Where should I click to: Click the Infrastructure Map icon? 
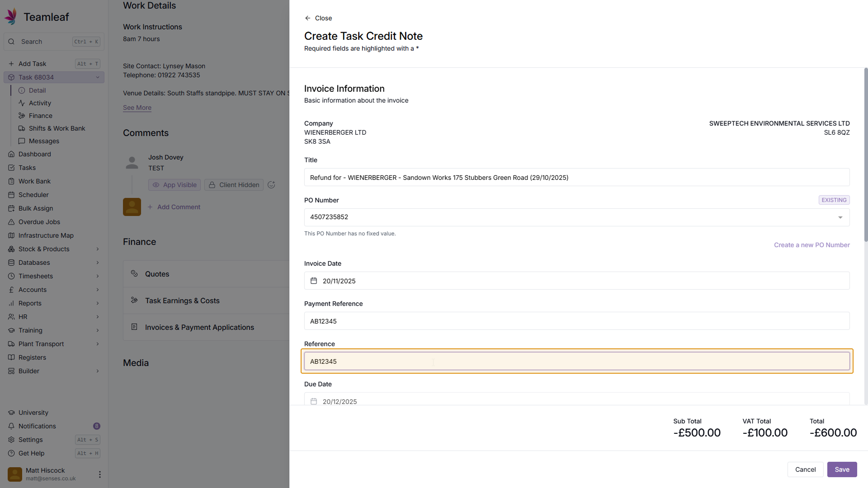(11, 235)
